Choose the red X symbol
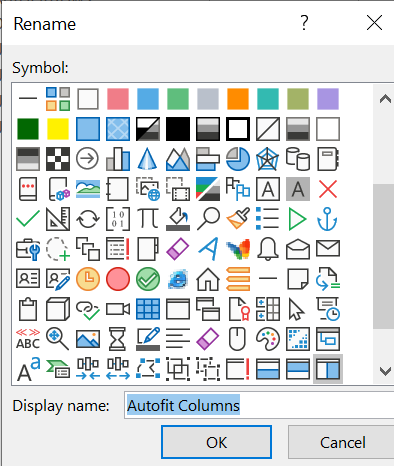Image resolution: width=394 pixels, height=466 pixels. (328, 189)
